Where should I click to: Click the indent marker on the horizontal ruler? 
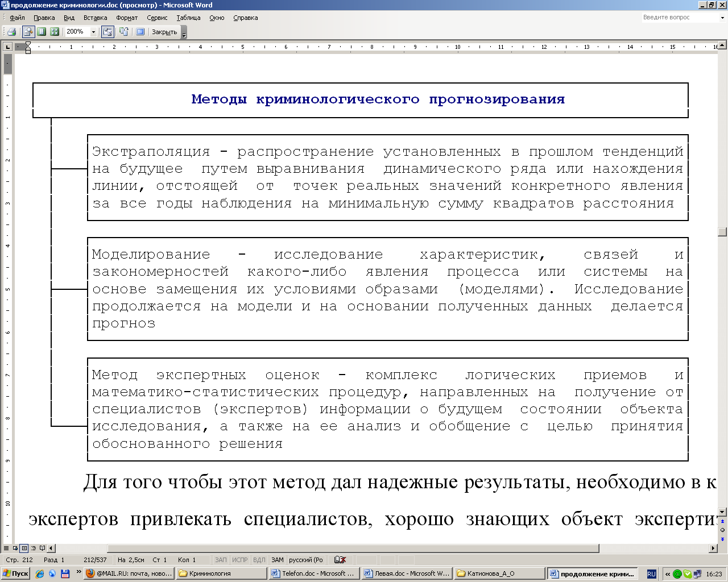click(28, 47)
